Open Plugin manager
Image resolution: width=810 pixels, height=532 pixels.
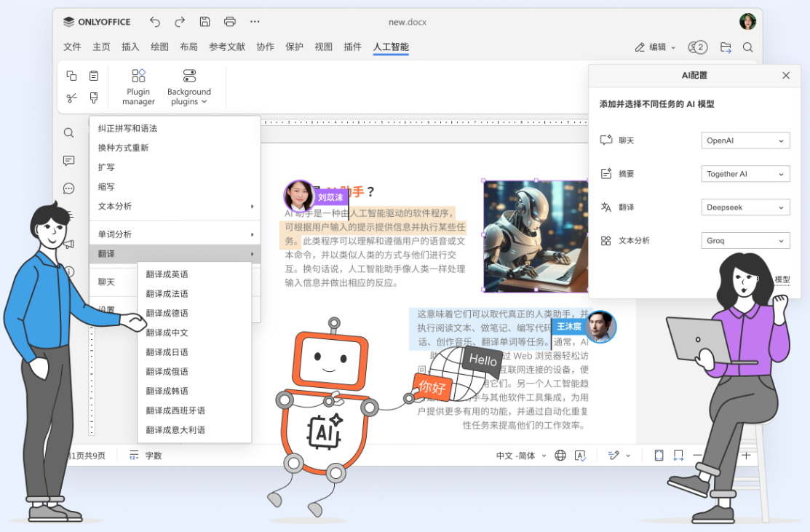coord(138,87)
